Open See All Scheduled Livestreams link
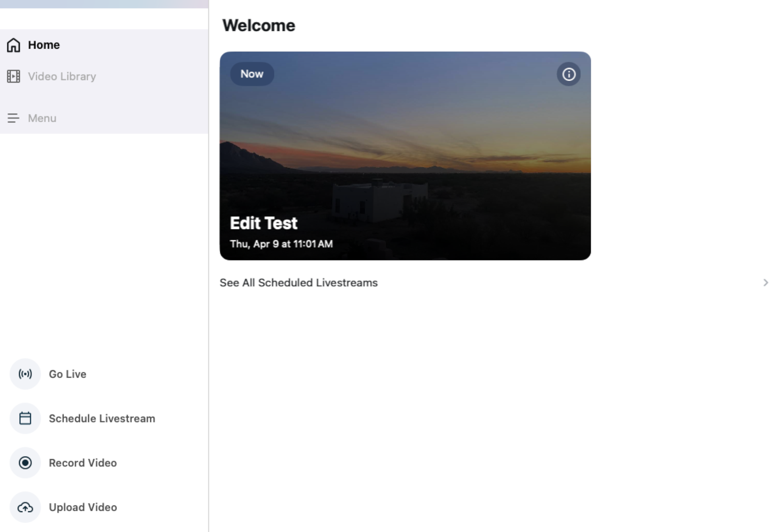Viewport: 778px width, 532px height. 299,283
